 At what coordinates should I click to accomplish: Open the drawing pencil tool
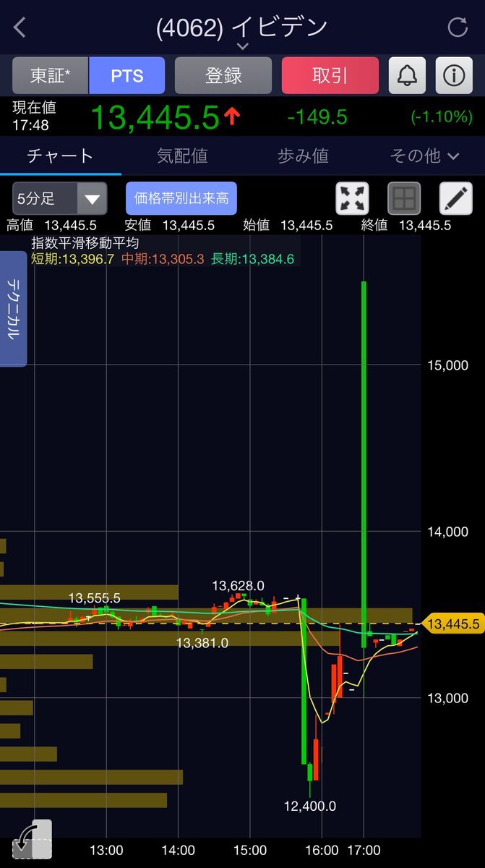pos(456,198)
